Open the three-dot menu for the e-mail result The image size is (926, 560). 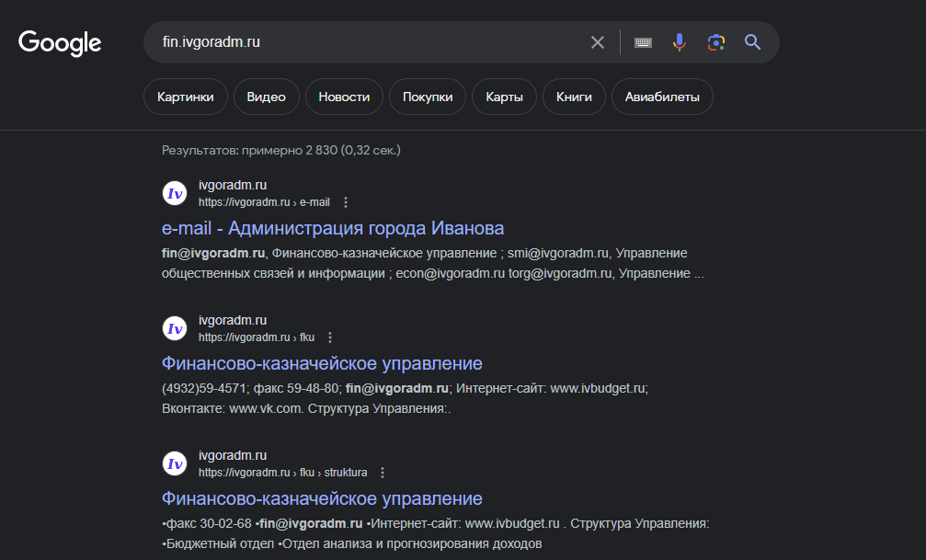point(346,202)
